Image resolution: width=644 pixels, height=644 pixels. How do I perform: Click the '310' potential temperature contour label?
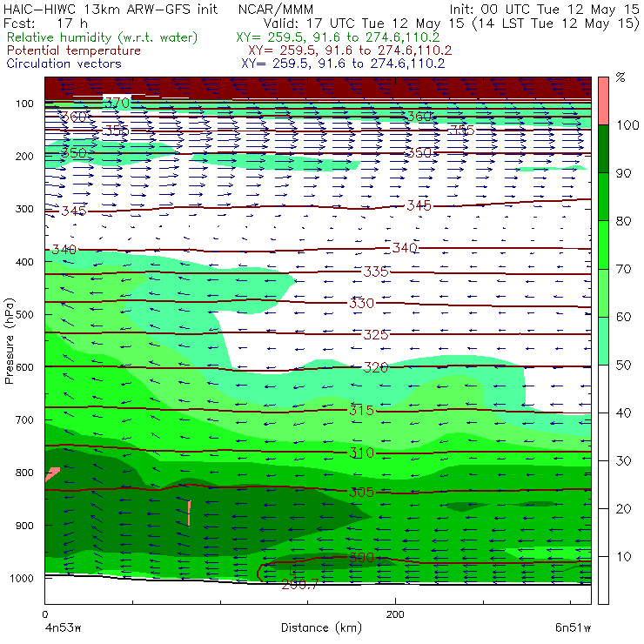tap(362, 453)
